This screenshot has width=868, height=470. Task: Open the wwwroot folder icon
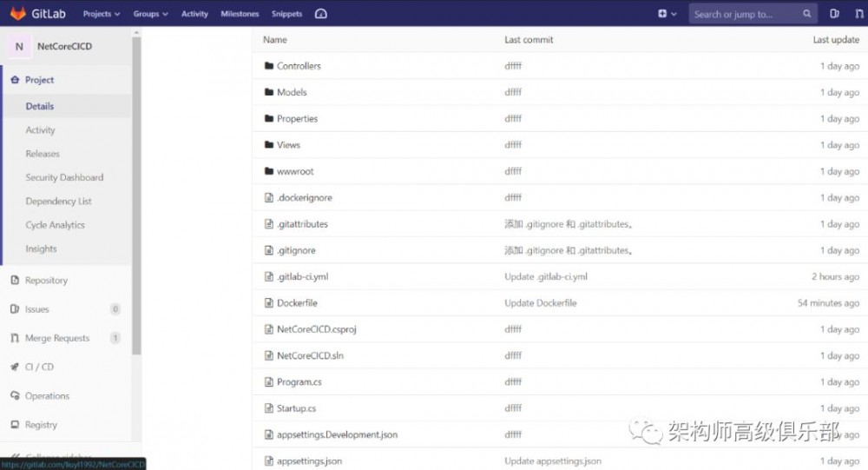coord(269,171)
